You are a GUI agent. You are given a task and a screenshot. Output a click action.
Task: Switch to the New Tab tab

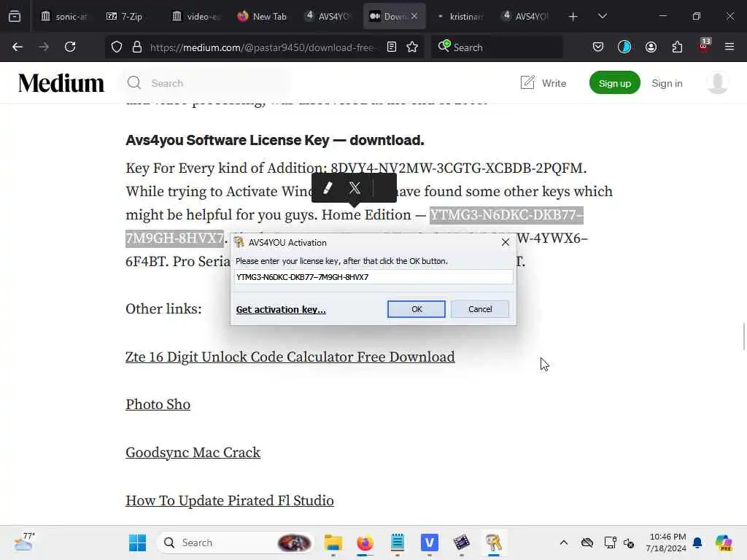[x=262, y=16]
